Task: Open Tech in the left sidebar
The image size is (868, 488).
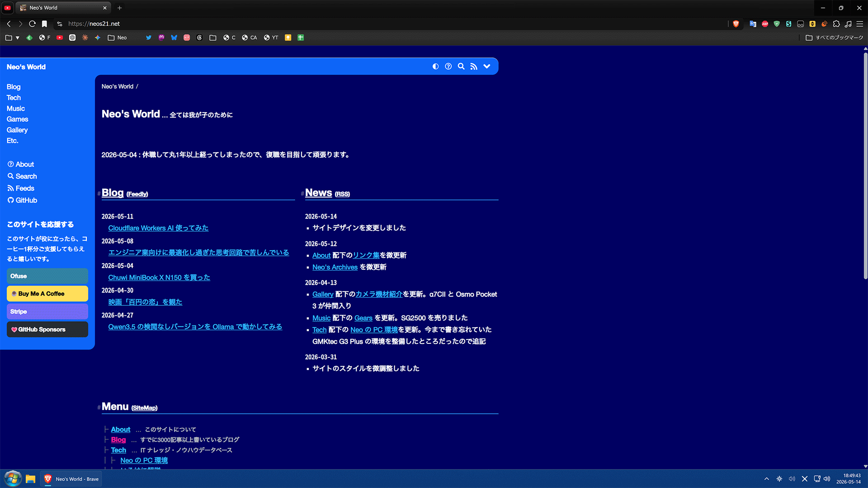Action: 14,98
